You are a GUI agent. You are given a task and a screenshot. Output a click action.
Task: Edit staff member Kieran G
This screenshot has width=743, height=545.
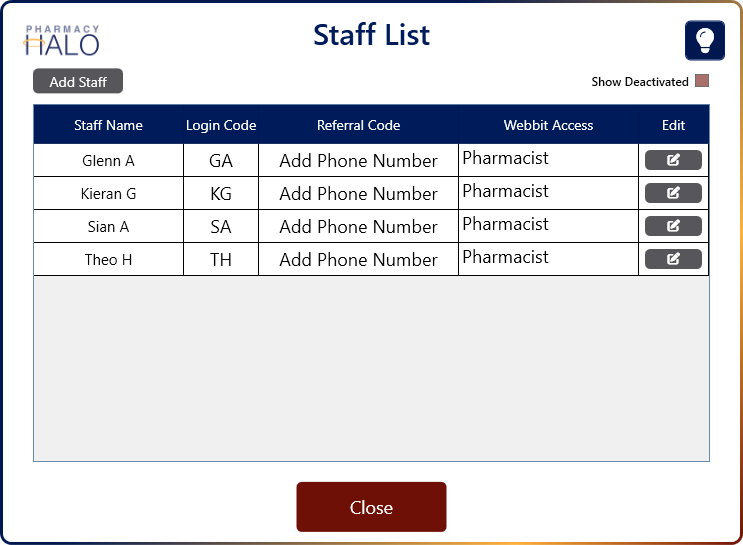pos(673,193)
